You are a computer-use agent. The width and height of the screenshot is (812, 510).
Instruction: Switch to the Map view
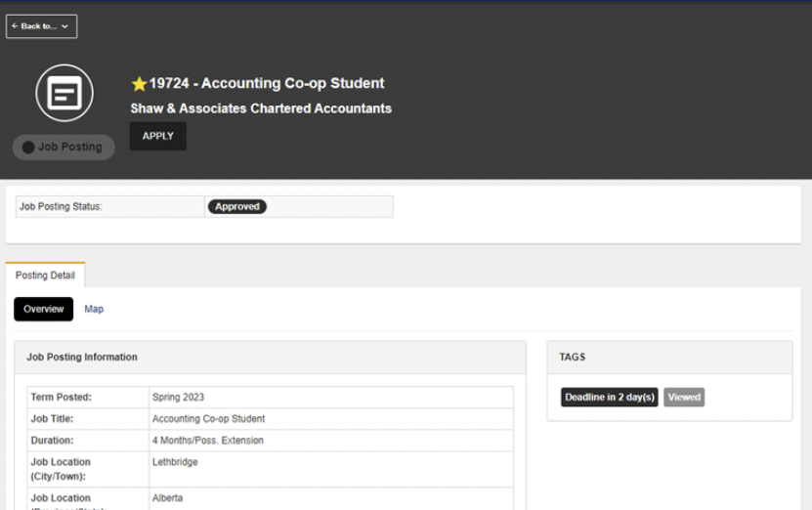point(94,309)
